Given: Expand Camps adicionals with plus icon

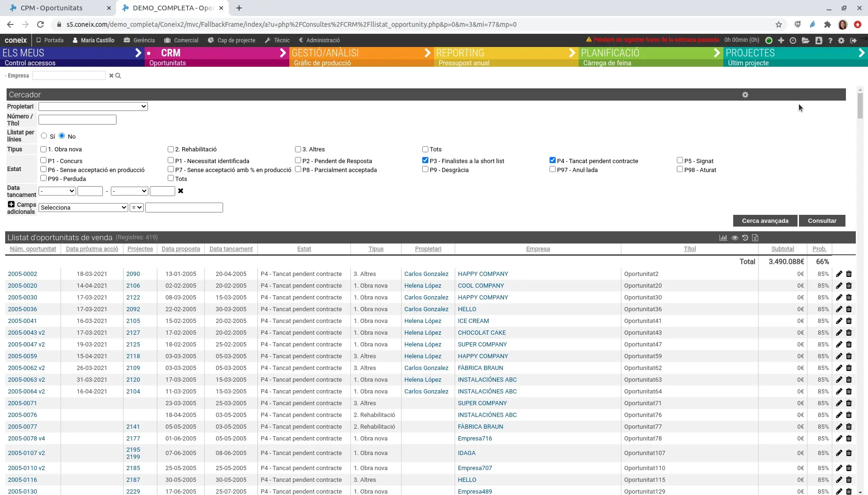Looking at the screenshot, I should coord(11,204).
